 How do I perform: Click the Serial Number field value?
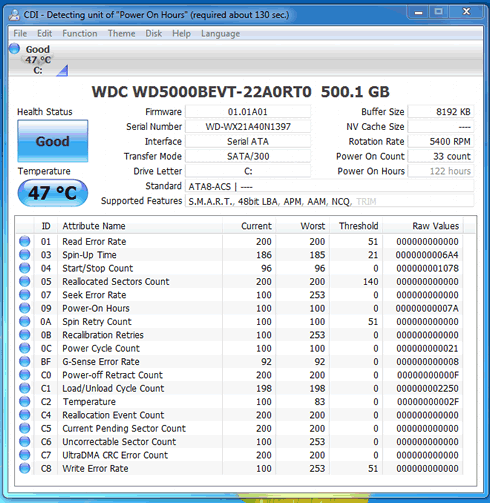[x=248, y=127]
